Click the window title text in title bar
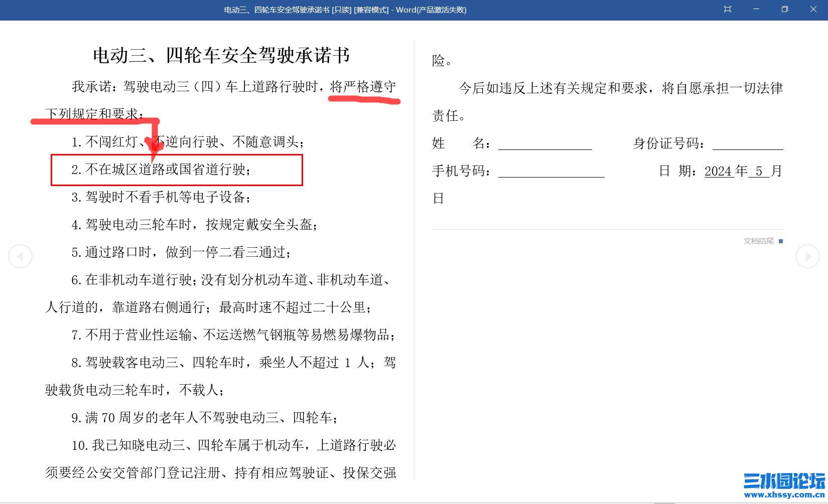 tap(345, 10)
